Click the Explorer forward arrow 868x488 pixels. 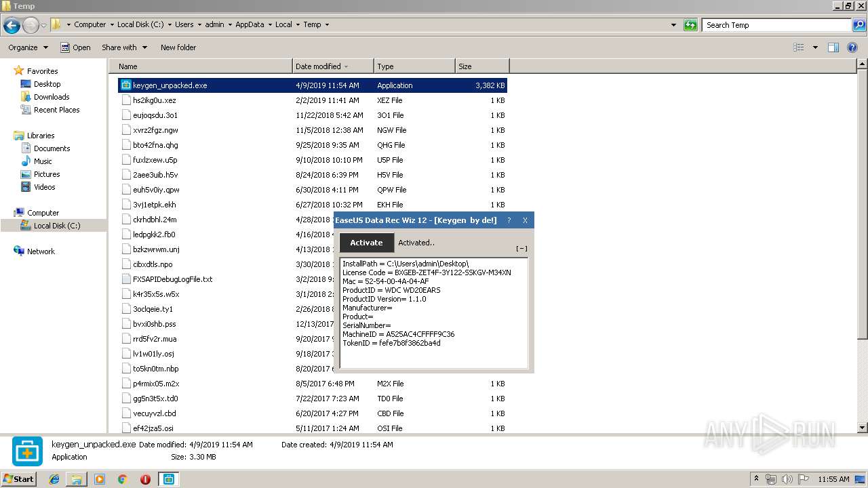pyautogui.click(x=31, y=25)
